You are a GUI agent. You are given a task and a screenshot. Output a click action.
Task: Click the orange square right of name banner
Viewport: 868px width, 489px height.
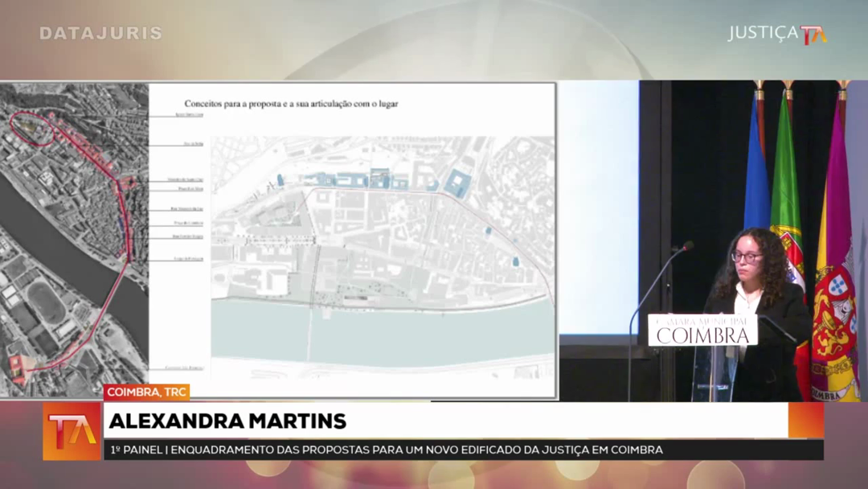pos(806,421)
